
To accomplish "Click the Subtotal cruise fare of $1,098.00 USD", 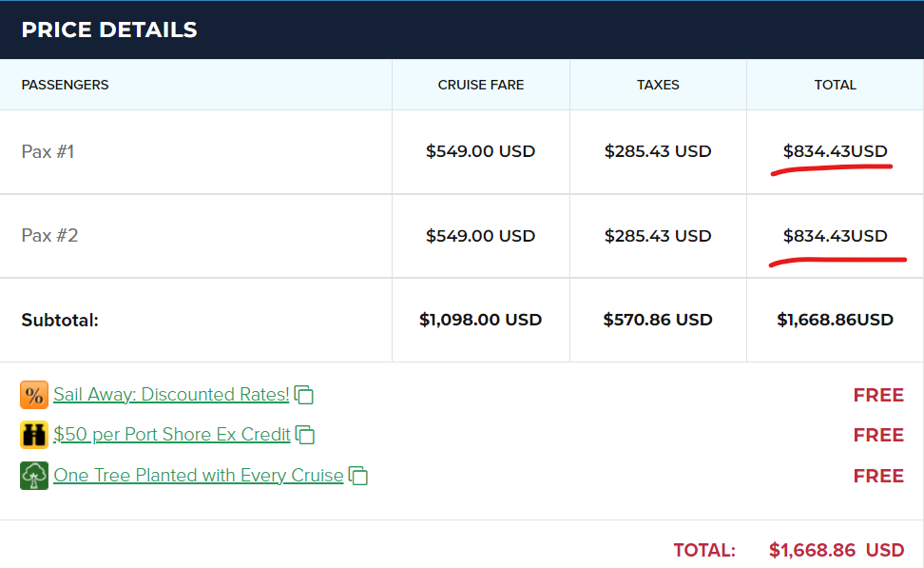I will tap(481, 320).
